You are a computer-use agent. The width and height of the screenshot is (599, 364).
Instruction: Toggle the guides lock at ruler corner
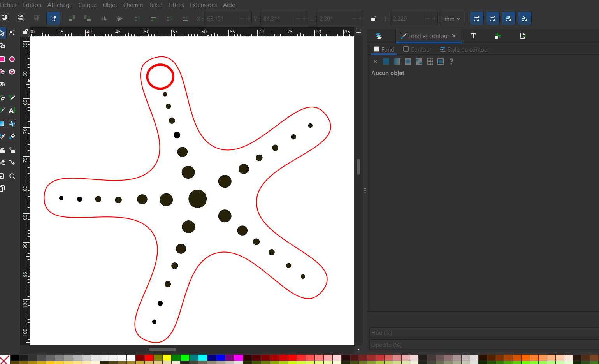pos(25,32)
